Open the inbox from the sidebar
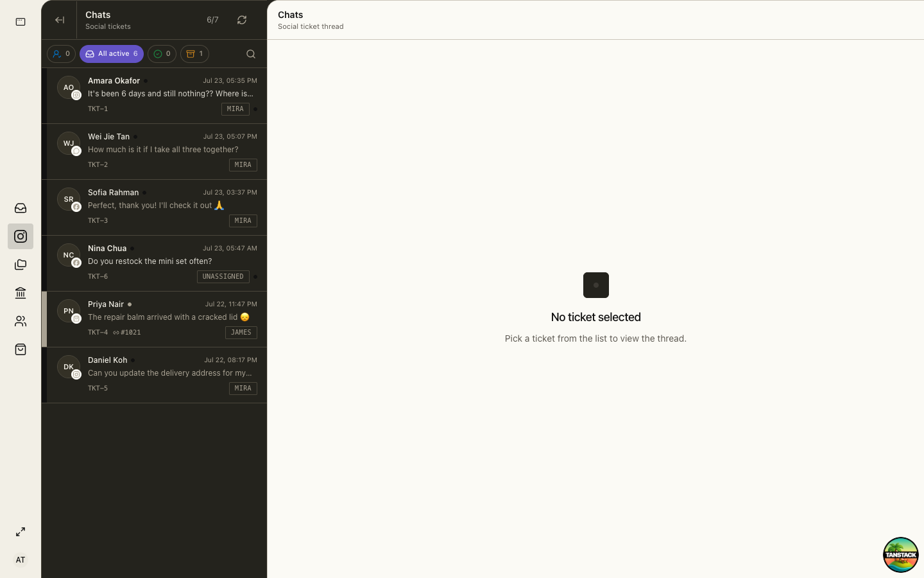Image resolution: width=924 pixels, height=578 pixels. pyautogui.click(x=21, y=208)
